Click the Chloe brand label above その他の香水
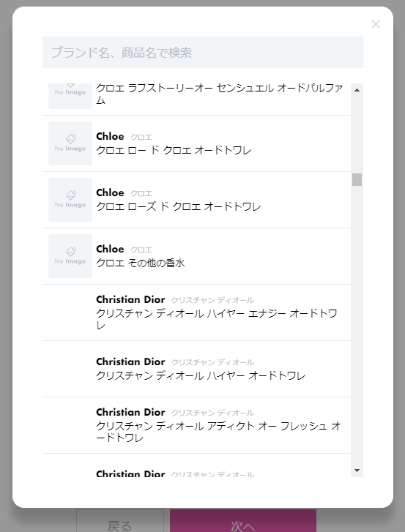The height and width of the screenshot is (532, 405). (x=110, y=249)
